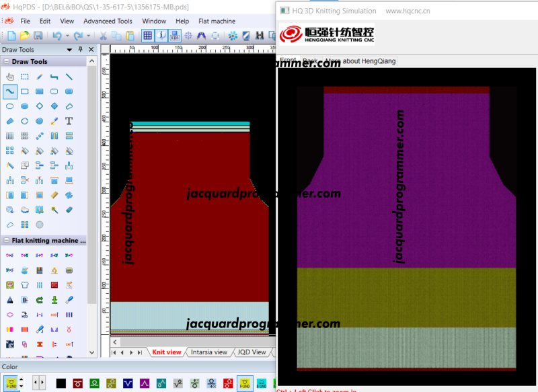Collapse the Flat knitting machine section
Screen dimensions: 538x392
pos(7,241)
